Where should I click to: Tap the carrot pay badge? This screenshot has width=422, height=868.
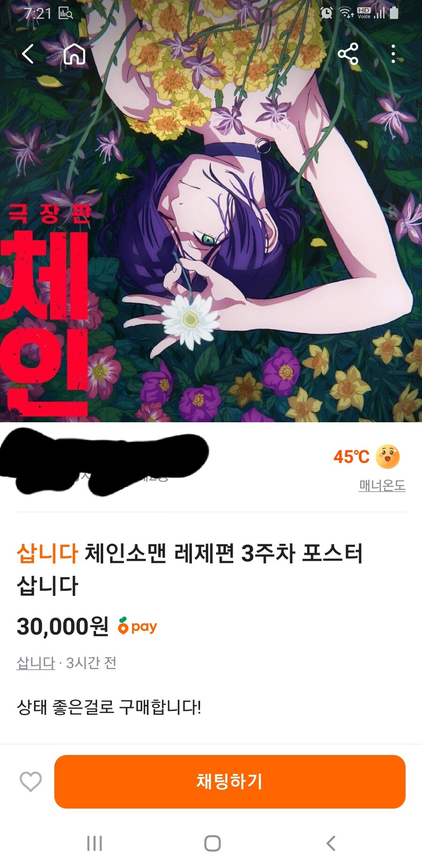(x=137, y=626)
